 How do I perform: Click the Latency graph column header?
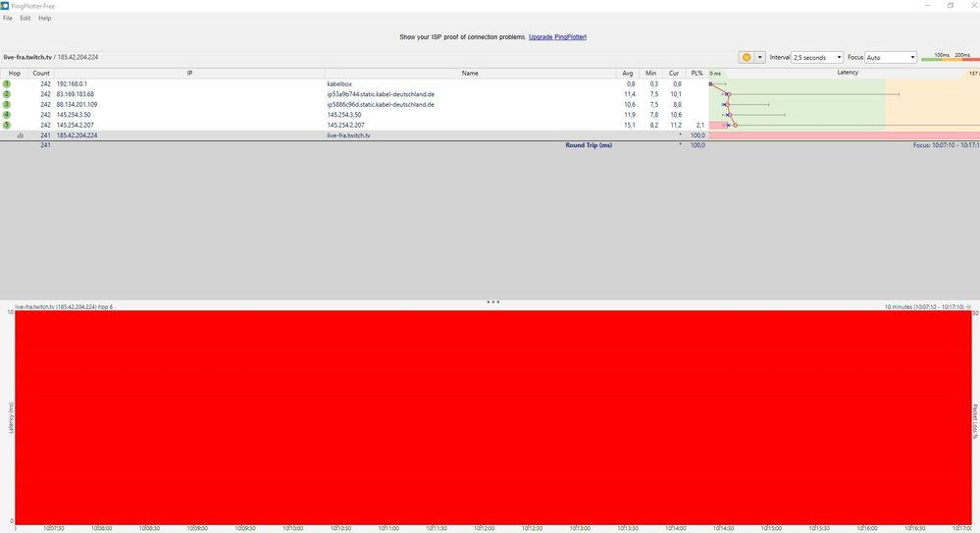(x=848, y=73)
